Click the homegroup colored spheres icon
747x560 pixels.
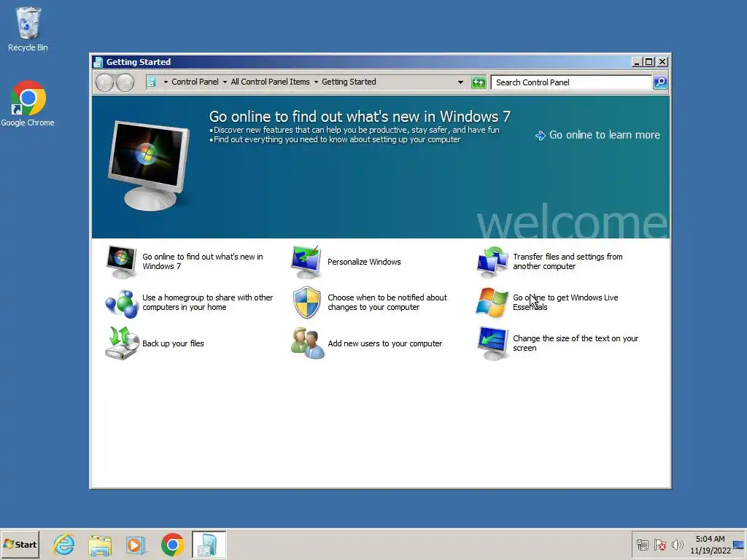coord(121,303)
